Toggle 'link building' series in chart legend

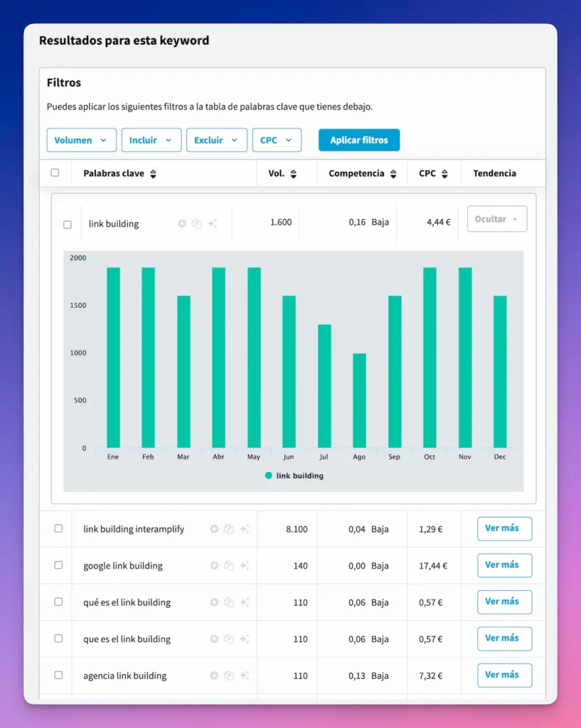pyautogui.click(x=294, y=476)
